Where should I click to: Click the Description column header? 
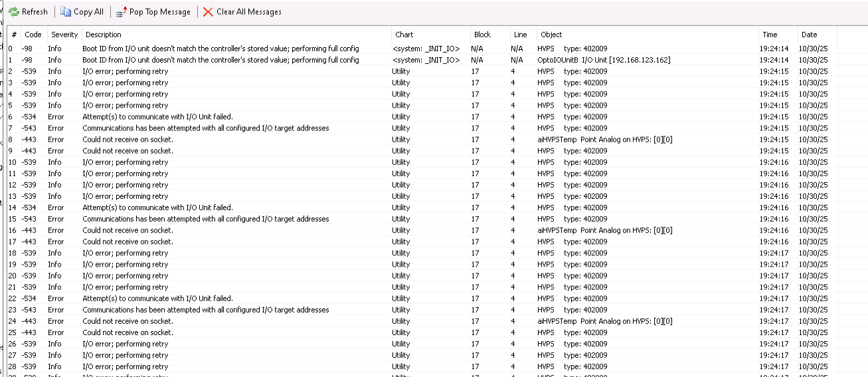(x=104, y=35)
